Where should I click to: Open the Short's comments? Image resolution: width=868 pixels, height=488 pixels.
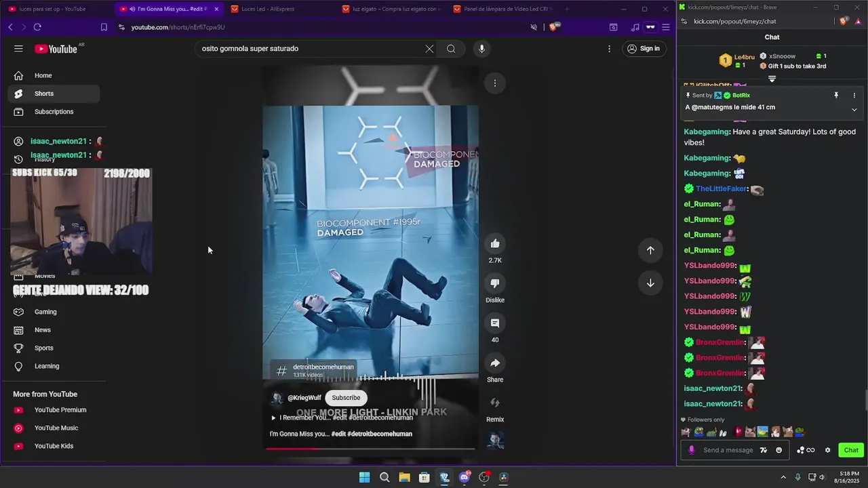tap(495, 323)
